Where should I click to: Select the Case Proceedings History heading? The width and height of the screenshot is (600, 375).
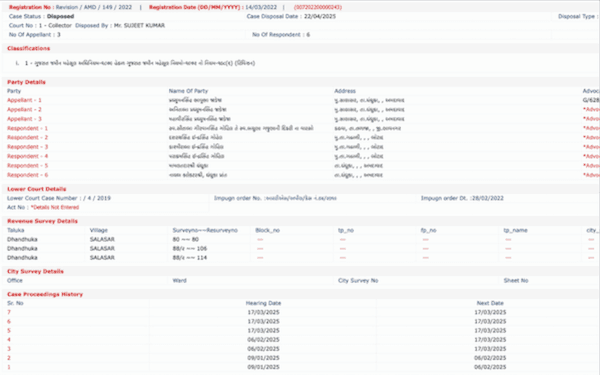[x=45, y=294]
